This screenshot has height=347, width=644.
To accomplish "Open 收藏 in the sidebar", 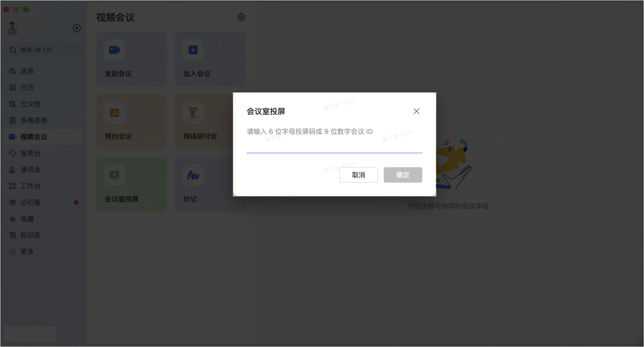I will (x=43, y=219).
